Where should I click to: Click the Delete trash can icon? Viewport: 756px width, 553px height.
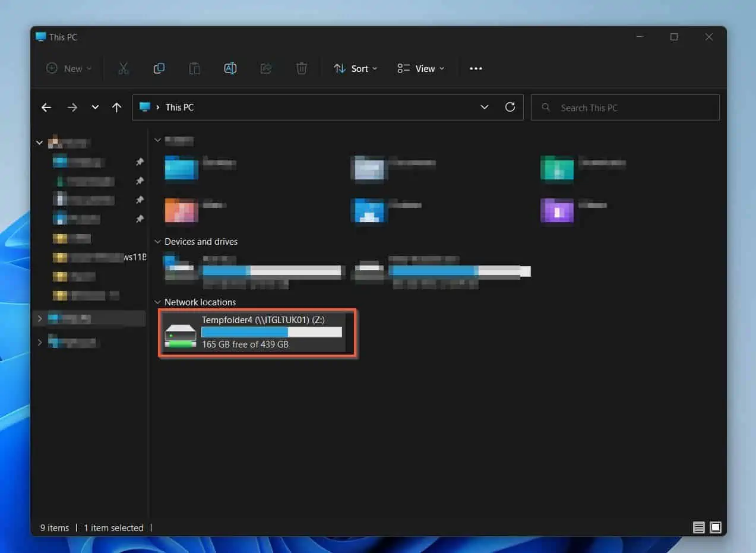click(x=302, y=68)
